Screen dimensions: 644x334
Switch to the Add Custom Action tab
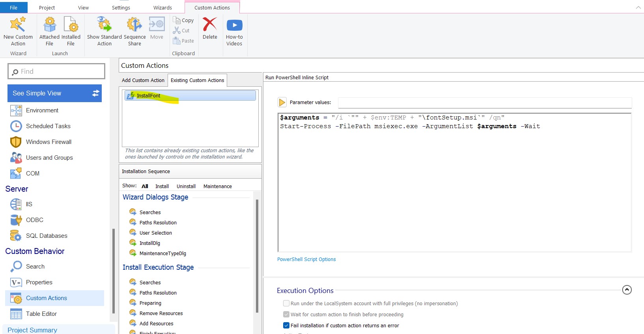tap(143, 80)
